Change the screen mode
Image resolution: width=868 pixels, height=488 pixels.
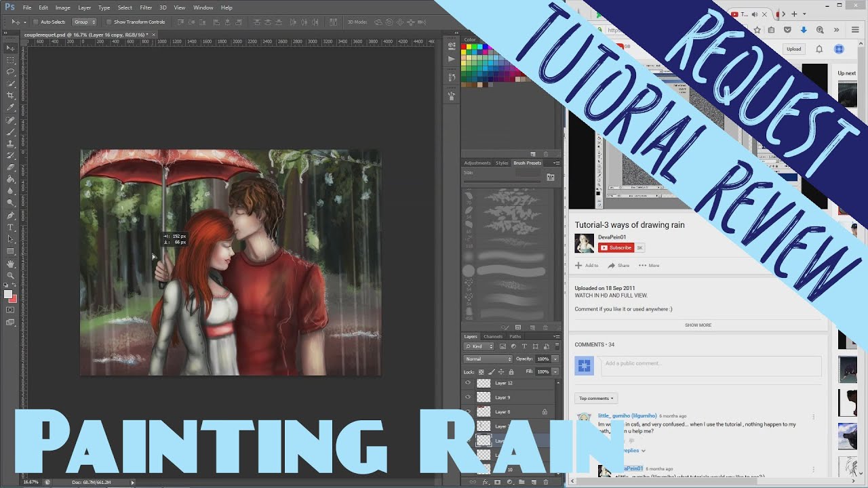(10, 323)
